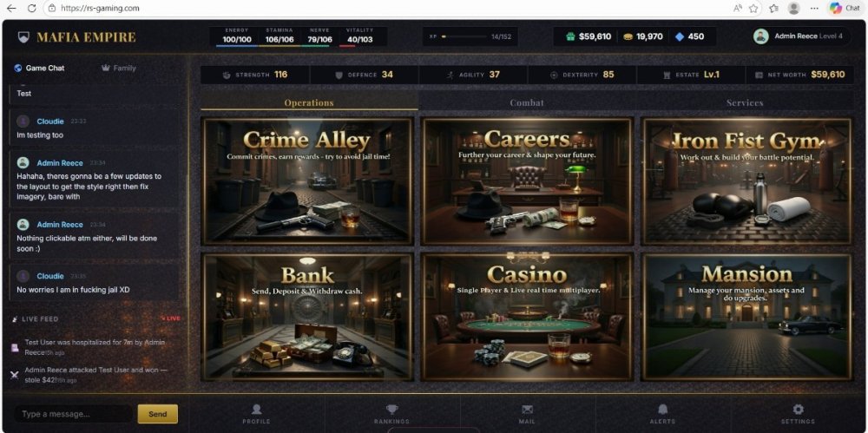Image resolution: width=868 pixels, height=433 pixels.
Task: Switch to the Combat tab
Action: click(x=527, y=102)
